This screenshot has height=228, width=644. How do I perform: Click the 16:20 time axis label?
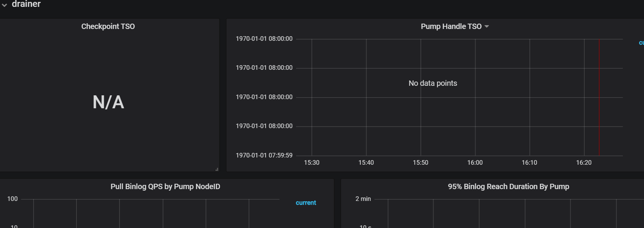584,162
